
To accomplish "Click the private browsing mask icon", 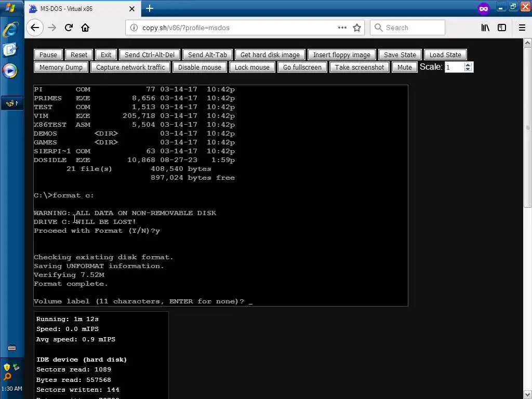I will (484, 8).
